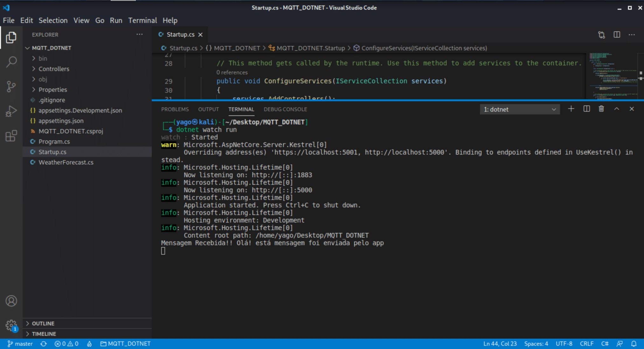Maximize the panel size with chevron

(x=616, y=109)
